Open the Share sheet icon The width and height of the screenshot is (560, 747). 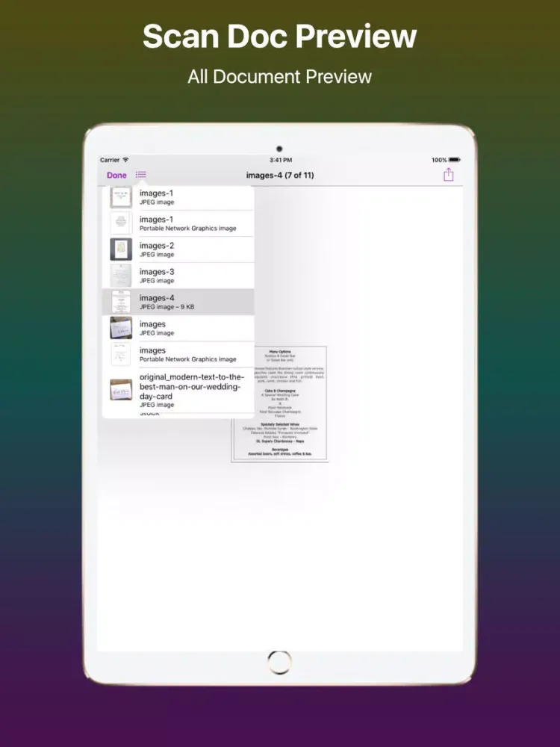[448, 175]
